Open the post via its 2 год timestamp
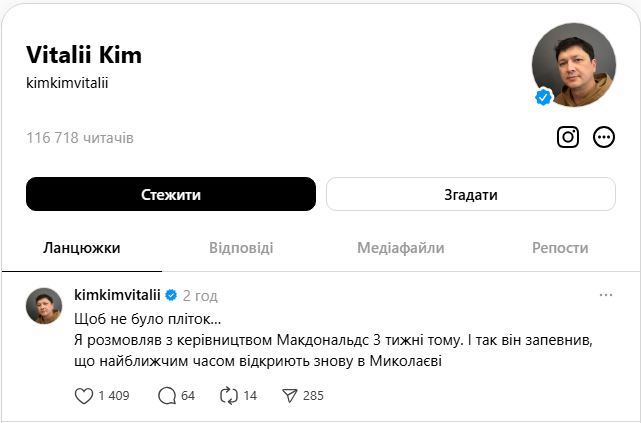The image size is (641, 423). pyautogui.click(x=200, y=296)
